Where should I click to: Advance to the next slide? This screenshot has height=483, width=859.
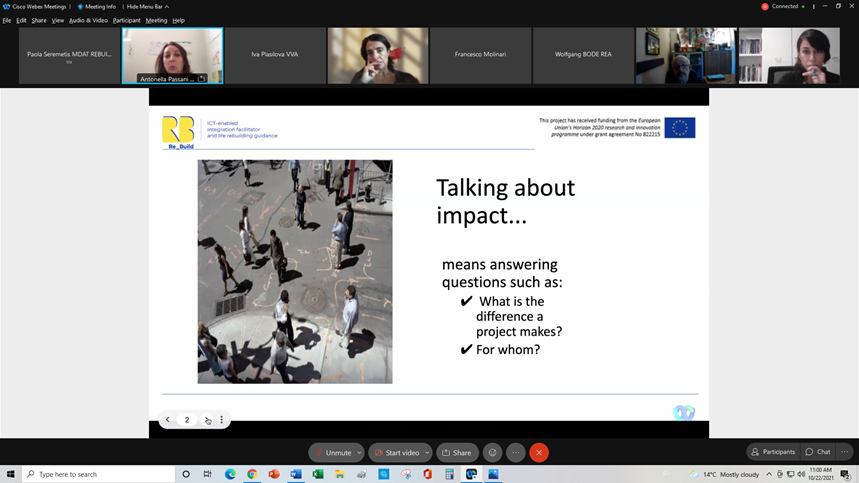[207, 420]
